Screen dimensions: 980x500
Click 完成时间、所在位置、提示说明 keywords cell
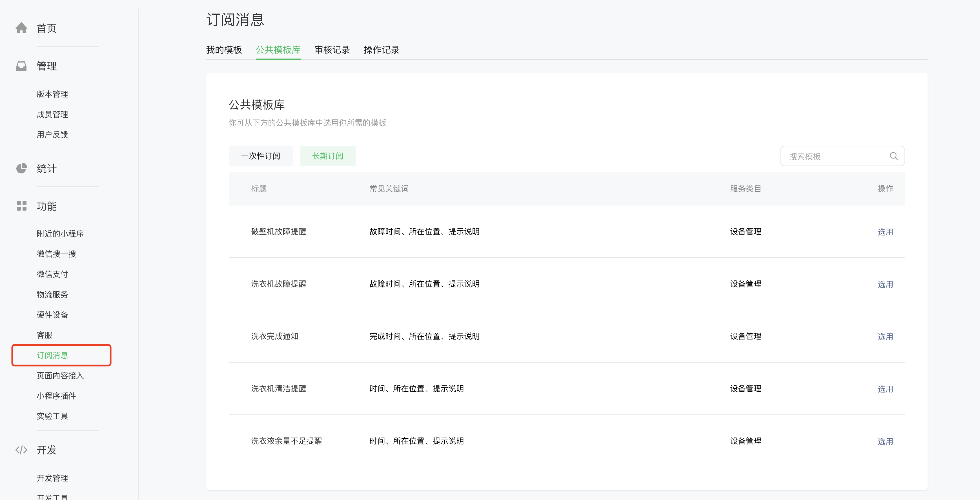(x=425, y=337)
